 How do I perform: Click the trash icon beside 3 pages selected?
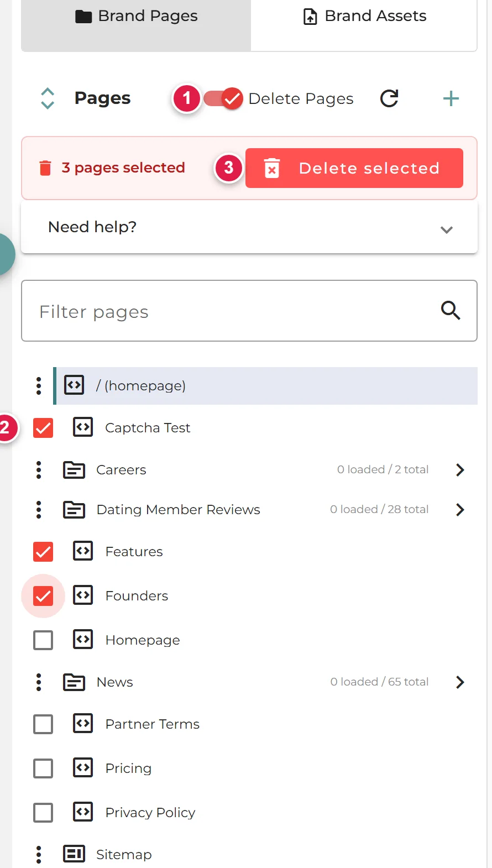point(45,168)
